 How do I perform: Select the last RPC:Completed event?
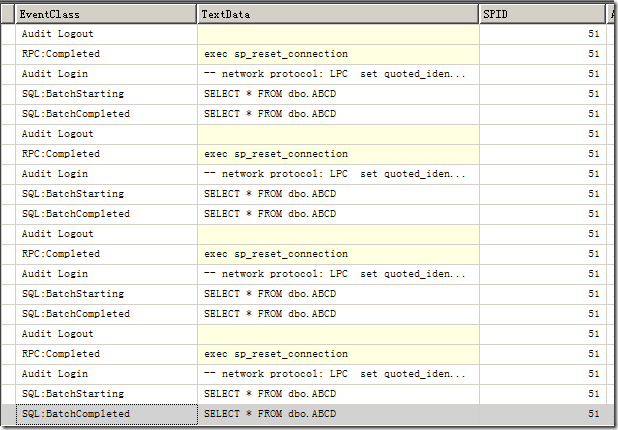[x=61, y=354]
